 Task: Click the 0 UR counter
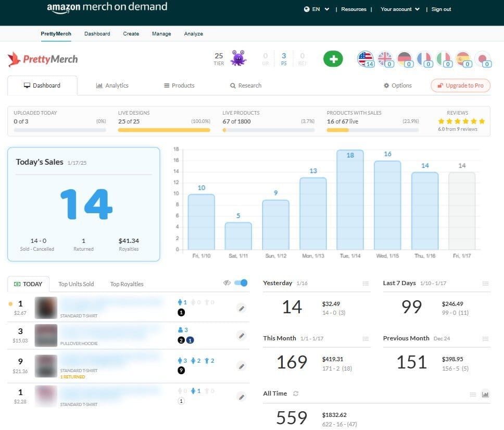pos(266,59)
